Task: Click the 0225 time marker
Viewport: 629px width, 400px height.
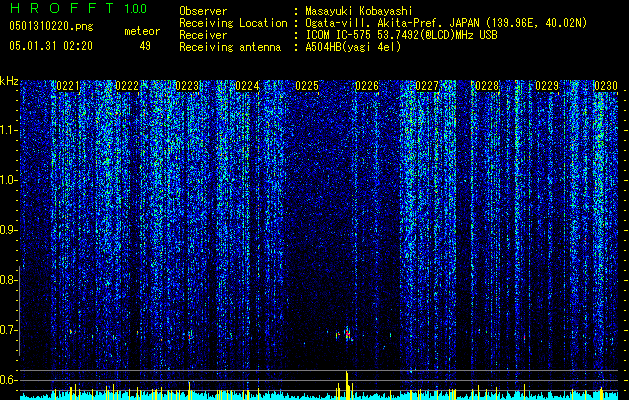Action: pyautogui.click(x=307, y=86)
